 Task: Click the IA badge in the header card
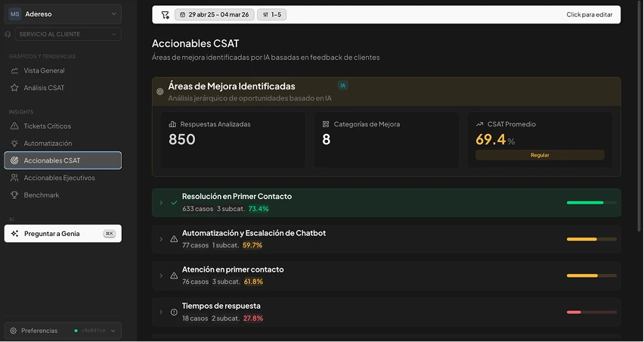pos(342,85)
